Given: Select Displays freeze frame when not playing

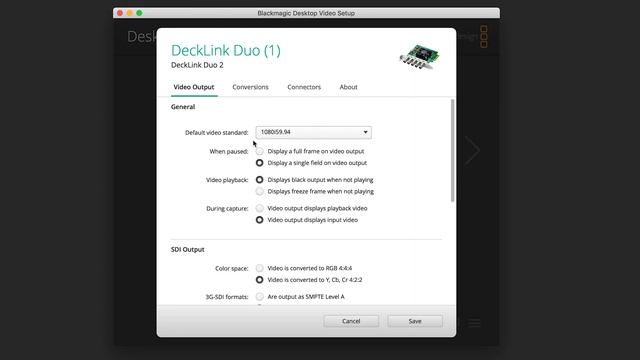Looking at the screenshot, I should (260, 191).
